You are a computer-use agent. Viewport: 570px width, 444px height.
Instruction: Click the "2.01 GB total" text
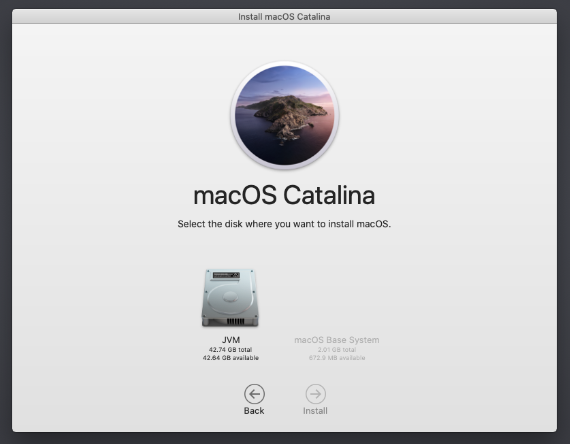click(x=337, y=349)
